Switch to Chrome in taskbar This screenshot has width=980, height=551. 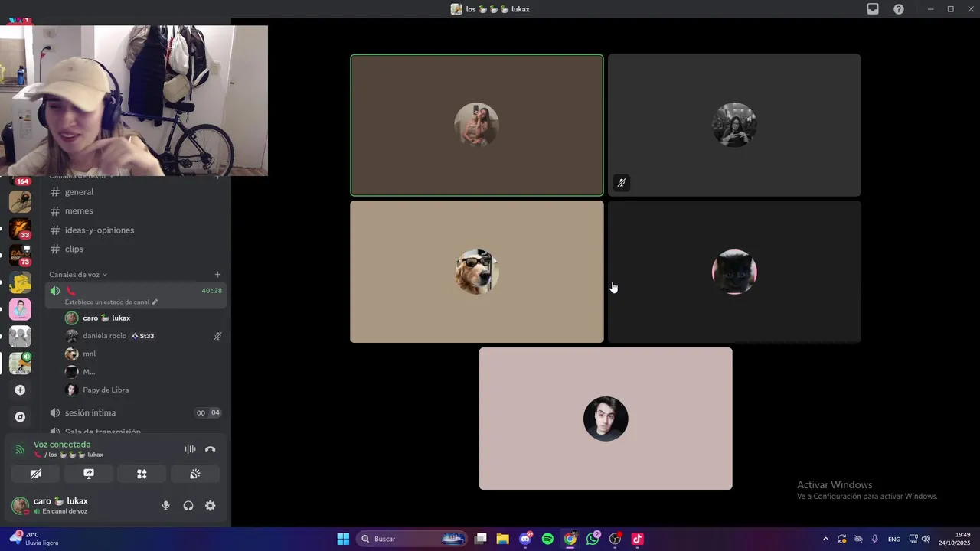coord(570,539)
